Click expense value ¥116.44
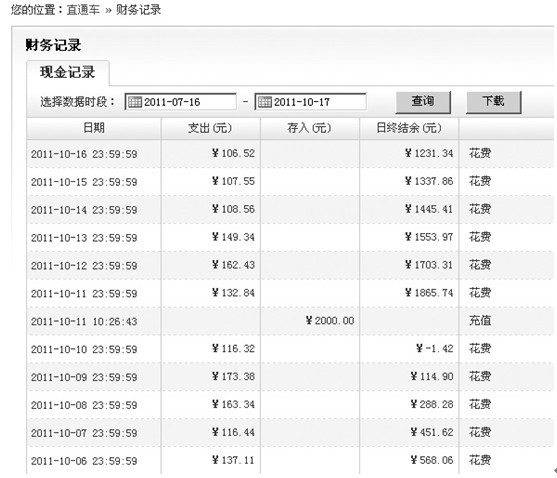Image resolution: width=557 pixels, height=478 pixels. point(233,432)
